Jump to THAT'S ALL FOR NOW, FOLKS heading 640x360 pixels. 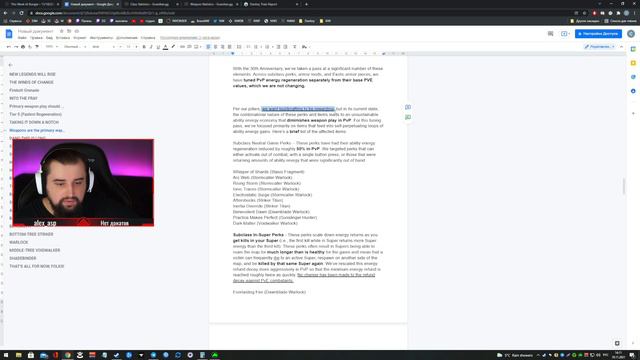(x=37, y=267)
